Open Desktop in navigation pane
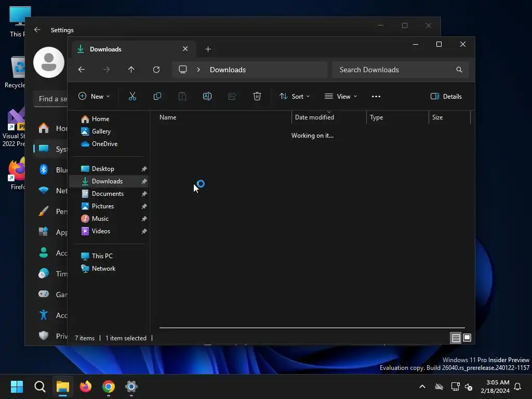 103,169
